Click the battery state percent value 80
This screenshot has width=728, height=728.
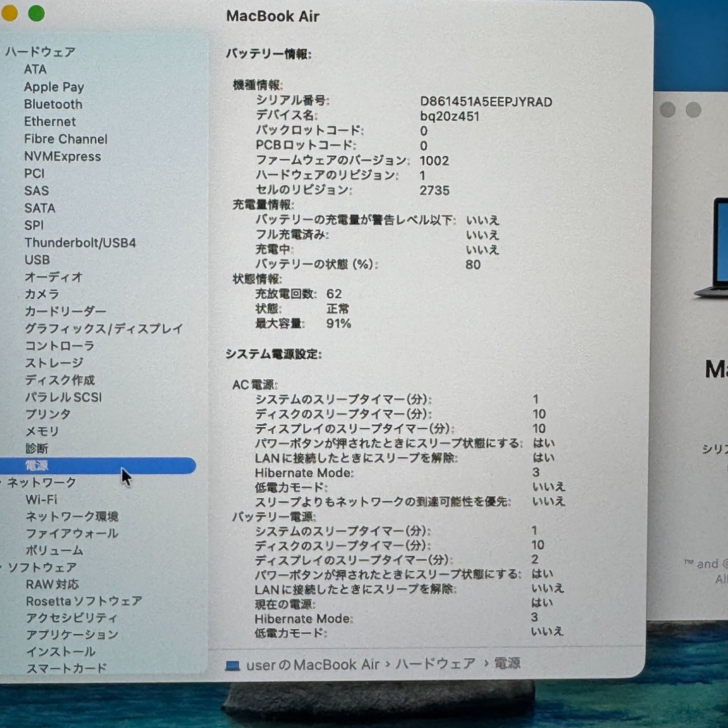(x=473, y=264)
